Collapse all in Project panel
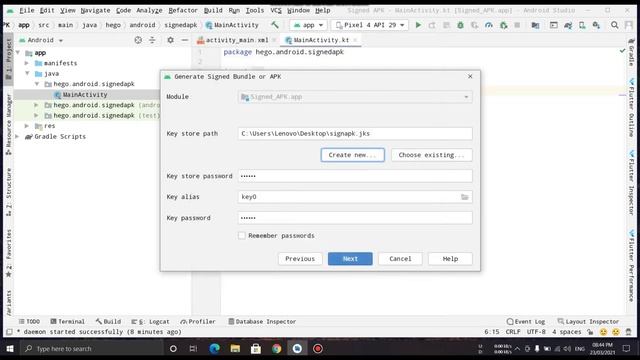 click(152, 40)
